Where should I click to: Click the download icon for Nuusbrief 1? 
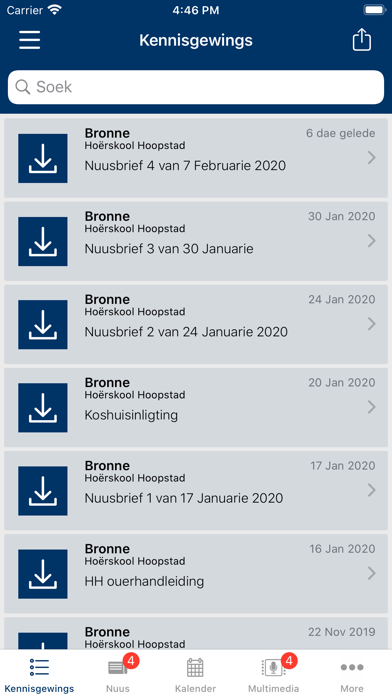(x=43, y=490)
